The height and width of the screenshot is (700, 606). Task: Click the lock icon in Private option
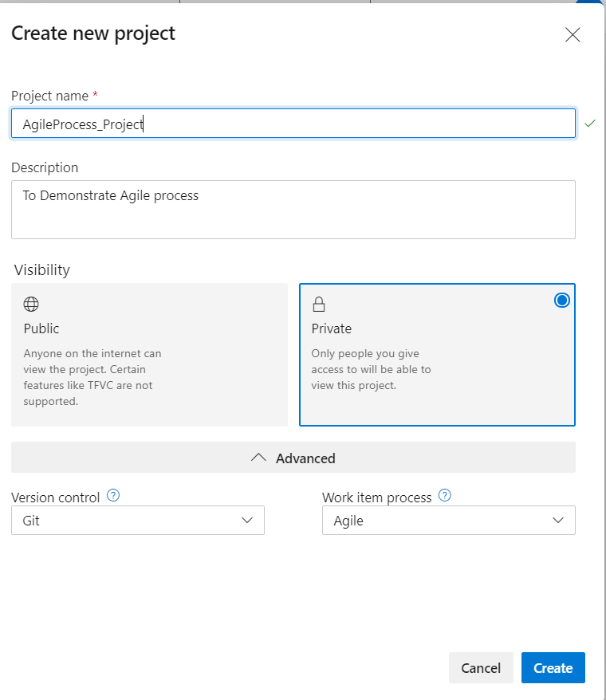[319, 304]
